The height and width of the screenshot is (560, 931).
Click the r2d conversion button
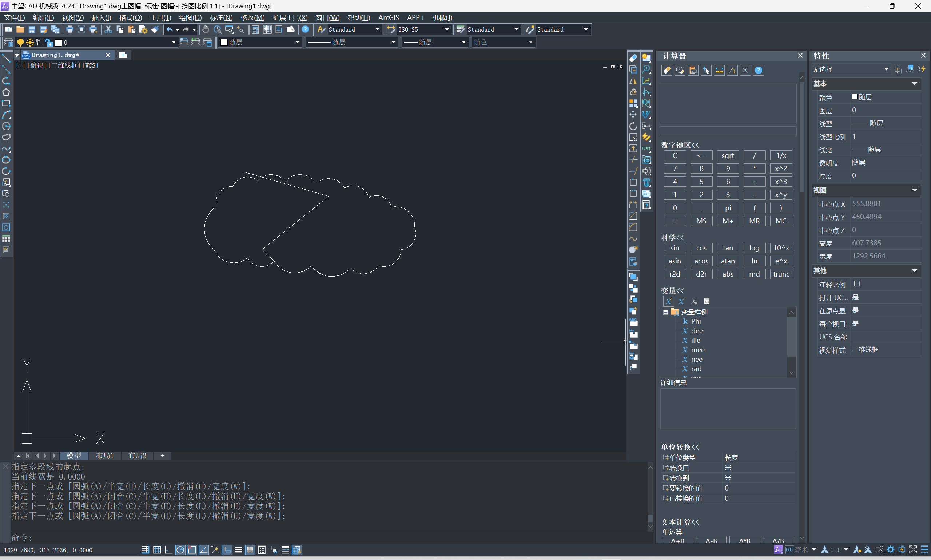click(x=675, y=274)
